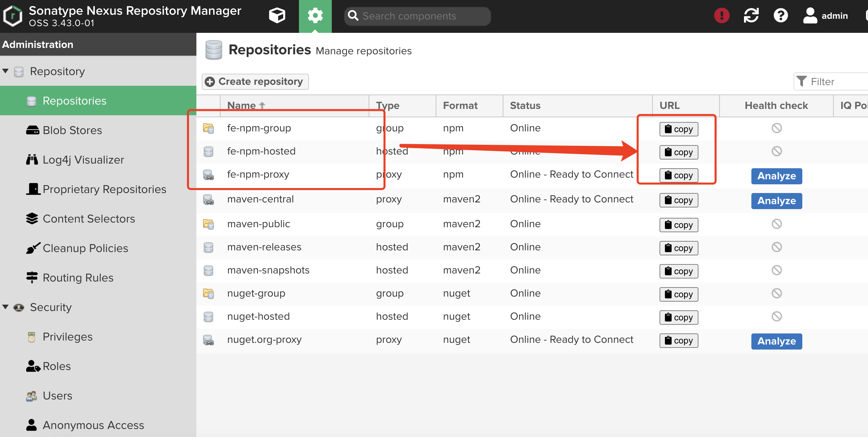Open the Administration gear icon
The height and width of the screenshot is (437, 868).
[315, 15]
